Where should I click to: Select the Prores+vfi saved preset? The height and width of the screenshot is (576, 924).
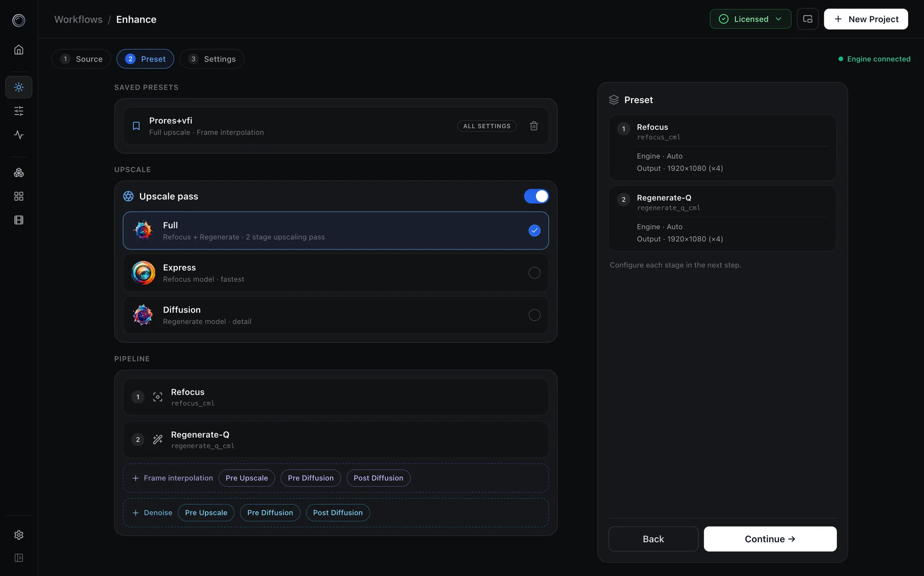336,126
